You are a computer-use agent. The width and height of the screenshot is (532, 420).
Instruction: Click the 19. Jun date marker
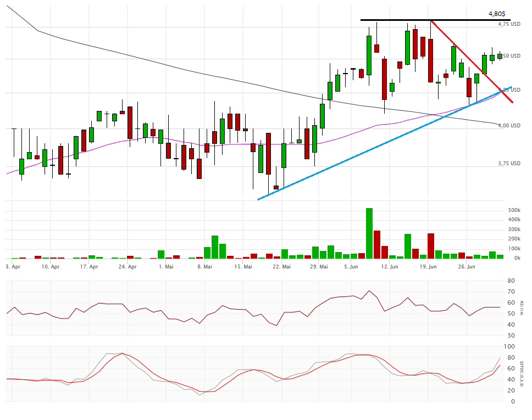click(428, 267)
